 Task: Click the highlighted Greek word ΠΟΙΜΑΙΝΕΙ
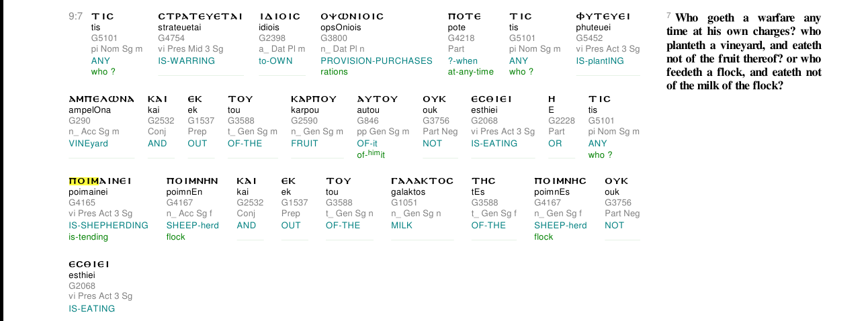[x=99, y=181]
